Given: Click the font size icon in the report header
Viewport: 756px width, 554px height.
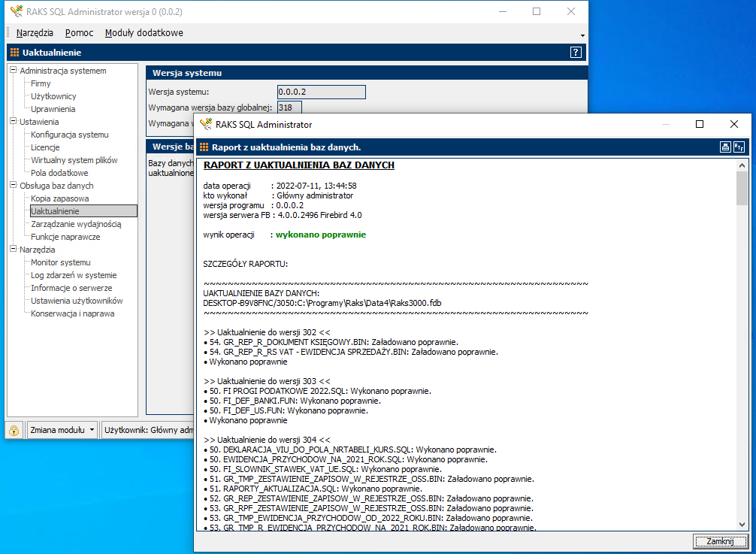Looking at the screenshot, I should (x=739, y=147).
